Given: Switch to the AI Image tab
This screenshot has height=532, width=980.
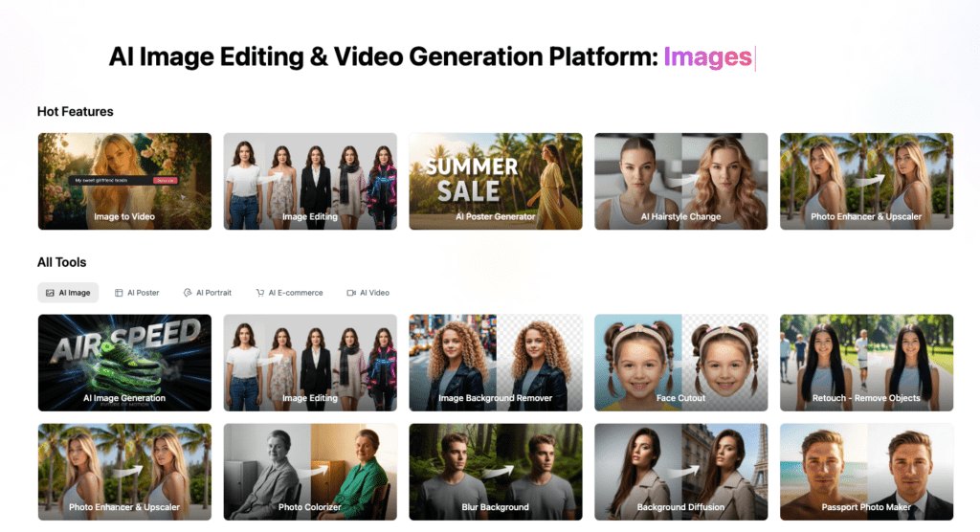Looking at the screenshot, I should (67, 293).
